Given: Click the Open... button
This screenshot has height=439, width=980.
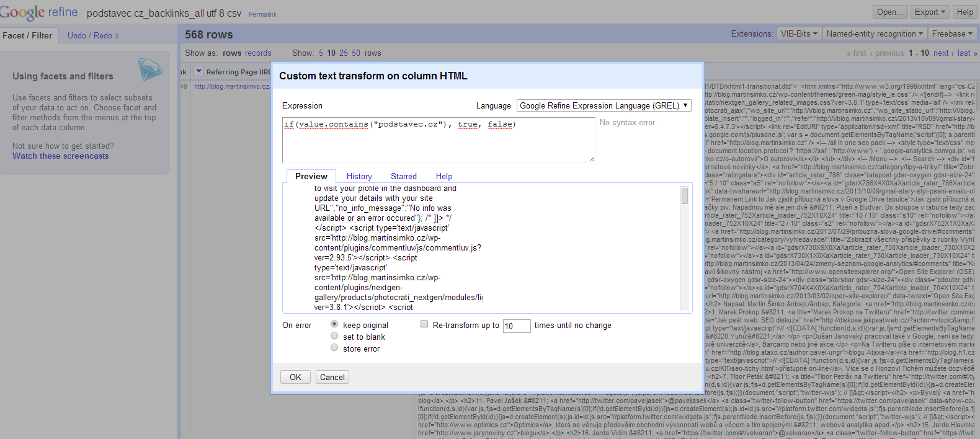Looking at the screenshot, I should (890, 12).
